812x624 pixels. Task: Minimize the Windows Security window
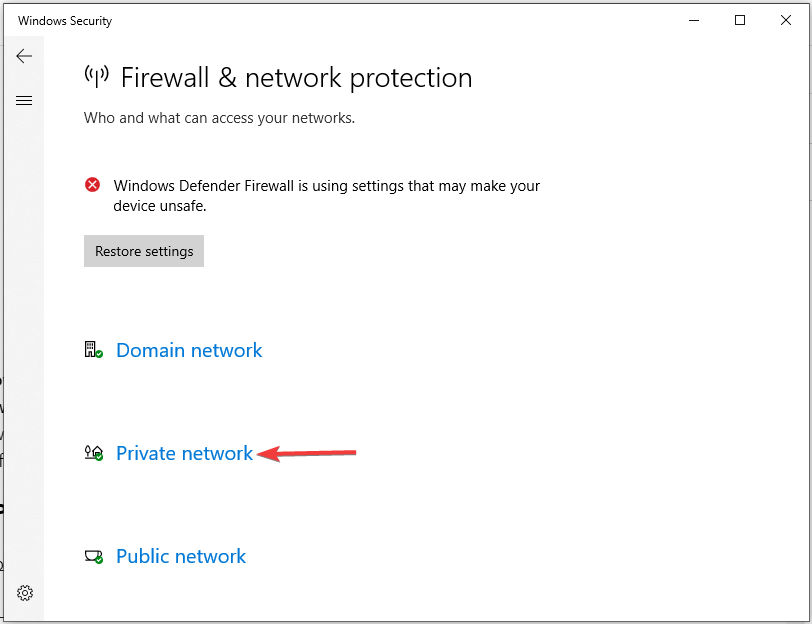tap(694, 20)
